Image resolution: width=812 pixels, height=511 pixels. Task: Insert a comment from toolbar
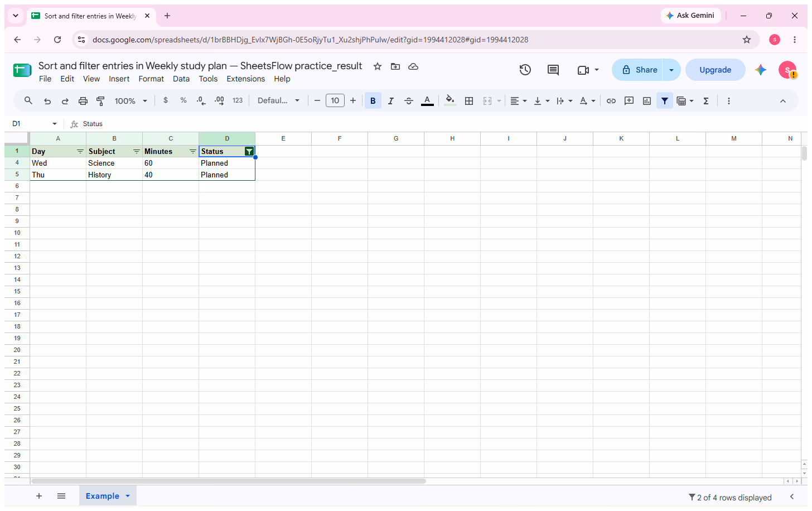[629, 101]
